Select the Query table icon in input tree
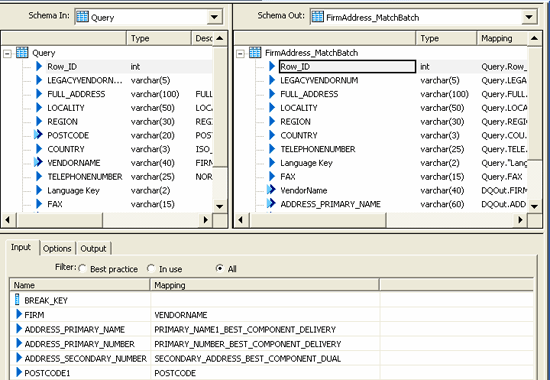This screenshot has height=380, width=550. tap(22, 53)
